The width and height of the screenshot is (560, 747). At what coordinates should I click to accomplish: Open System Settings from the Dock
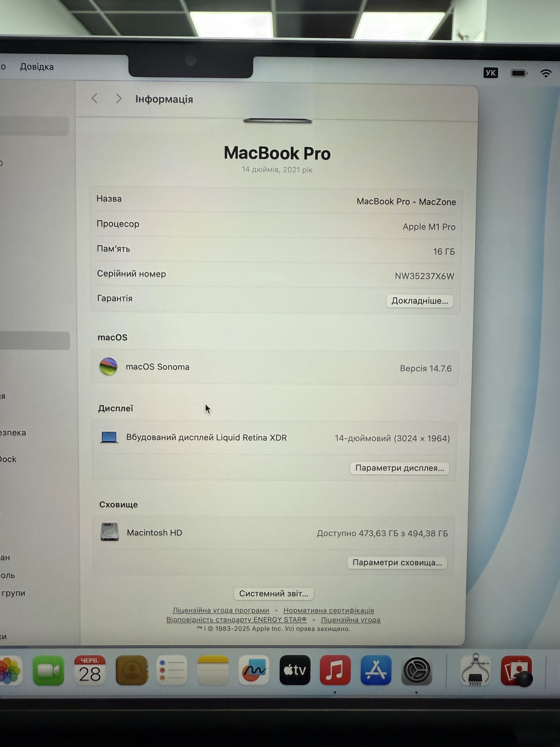point(416,670)
